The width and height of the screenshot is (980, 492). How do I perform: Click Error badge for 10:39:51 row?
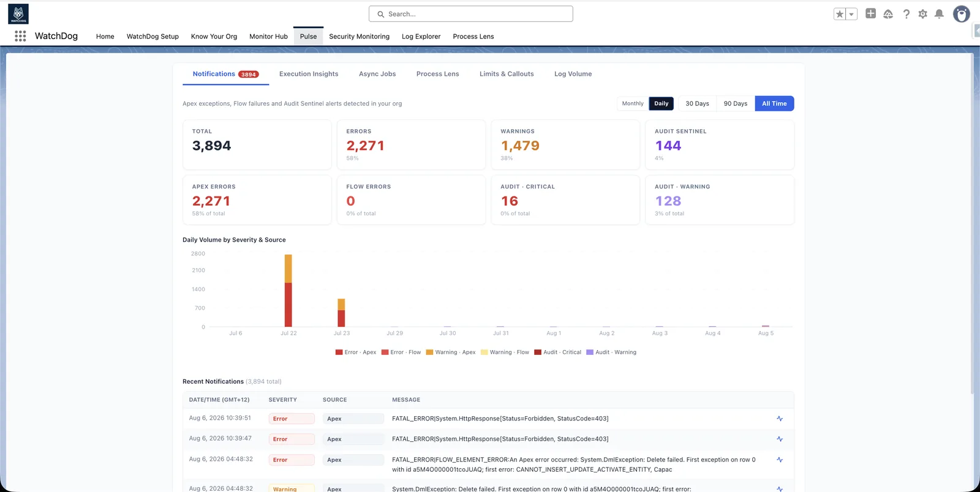coord(292,419)
